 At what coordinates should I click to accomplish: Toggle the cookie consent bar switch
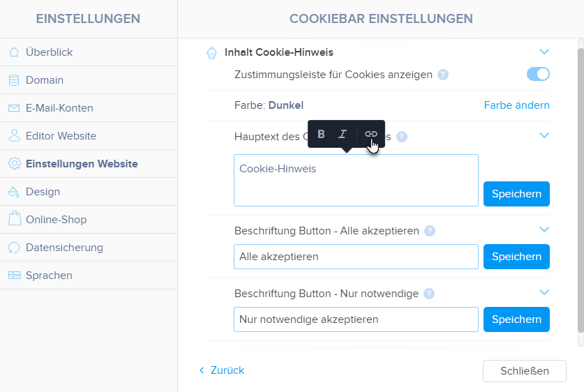click(x=538, y=74)
